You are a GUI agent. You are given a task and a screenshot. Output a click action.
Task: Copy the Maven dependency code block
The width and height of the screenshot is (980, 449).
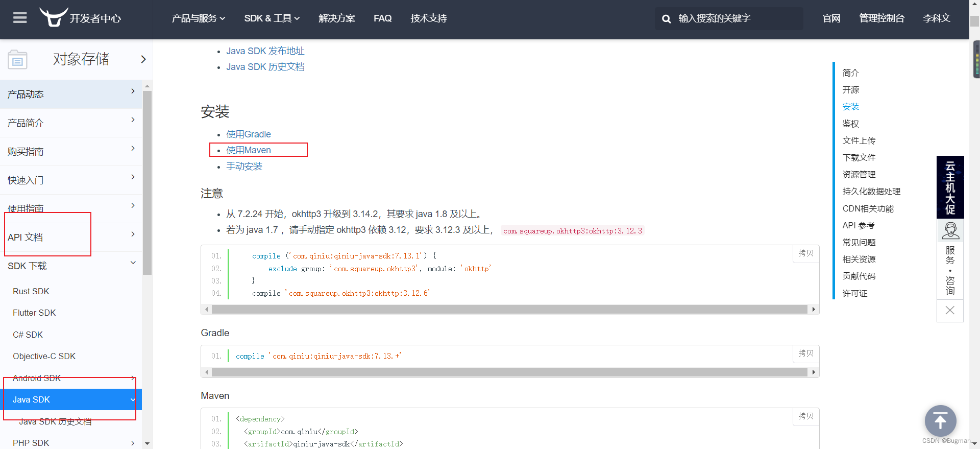point(806,416)
